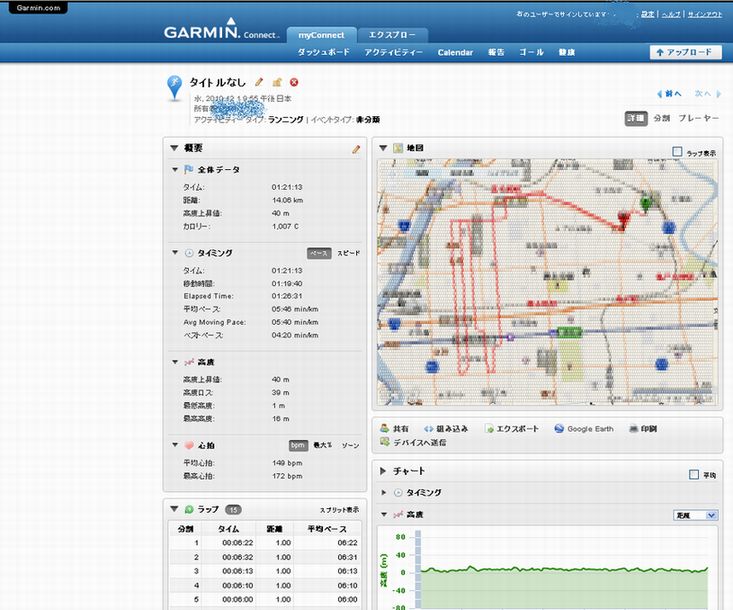Click lap 1 row in the lap table
The image size is (733, 610).
click(x=265, y=543)
